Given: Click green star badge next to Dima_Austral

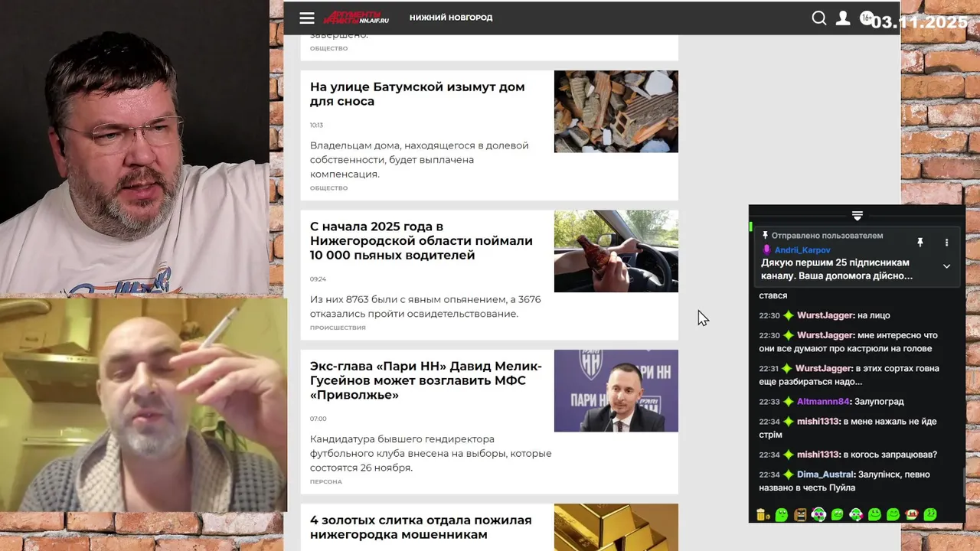Looking at the screenshot, I should (788, 474).
